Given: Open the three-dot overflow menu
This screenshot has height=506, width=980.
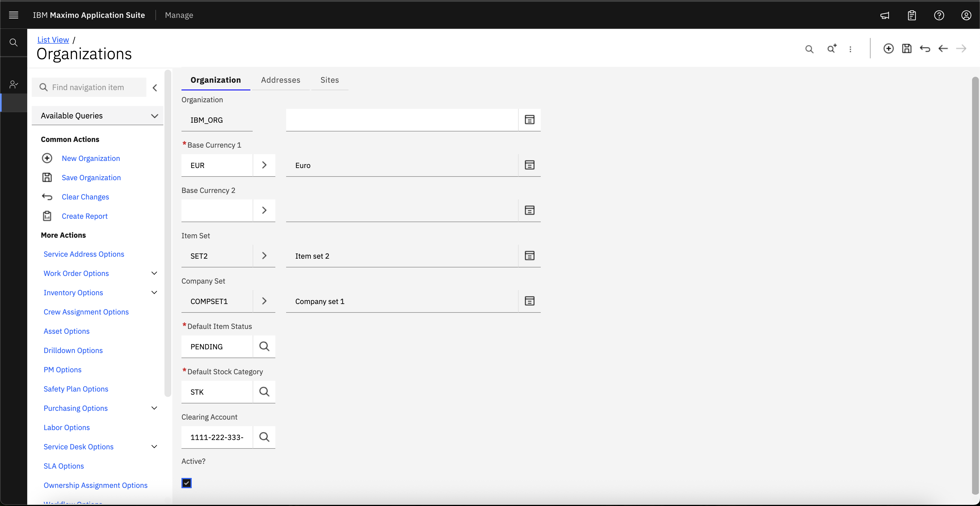Looking at the screenshot, I should 850,49.
